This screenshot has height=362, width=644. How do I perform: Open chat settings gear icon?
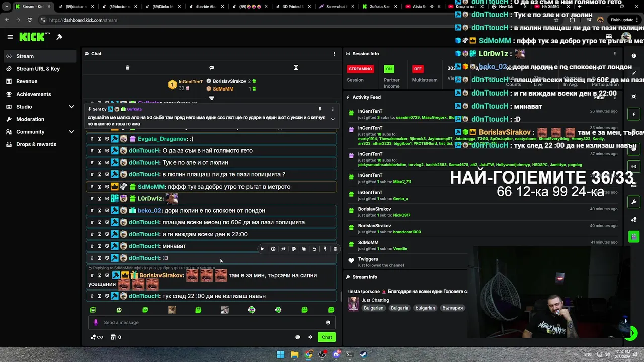click(x=310, y=337)
